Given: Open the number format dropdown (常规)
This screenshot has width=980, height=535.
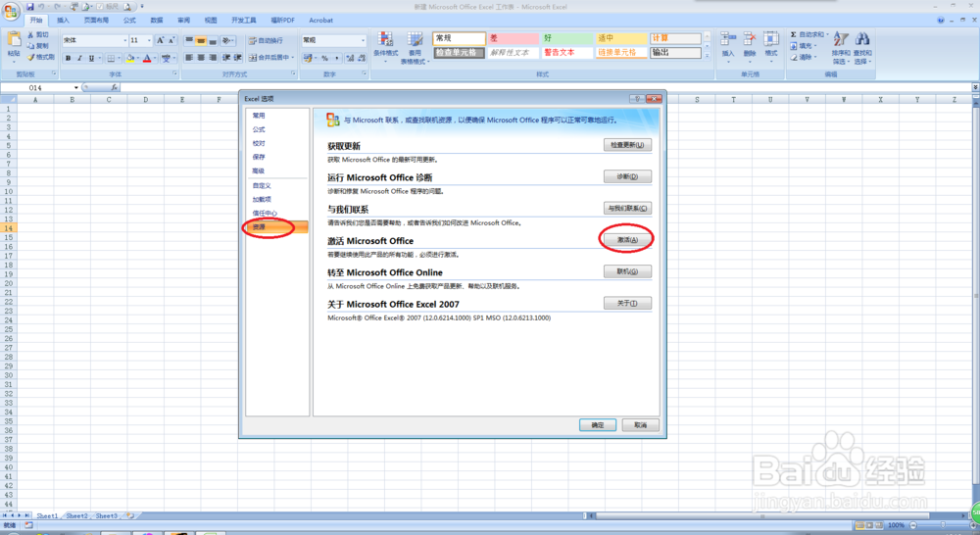Looking at the screenshot, I should 363,40.
